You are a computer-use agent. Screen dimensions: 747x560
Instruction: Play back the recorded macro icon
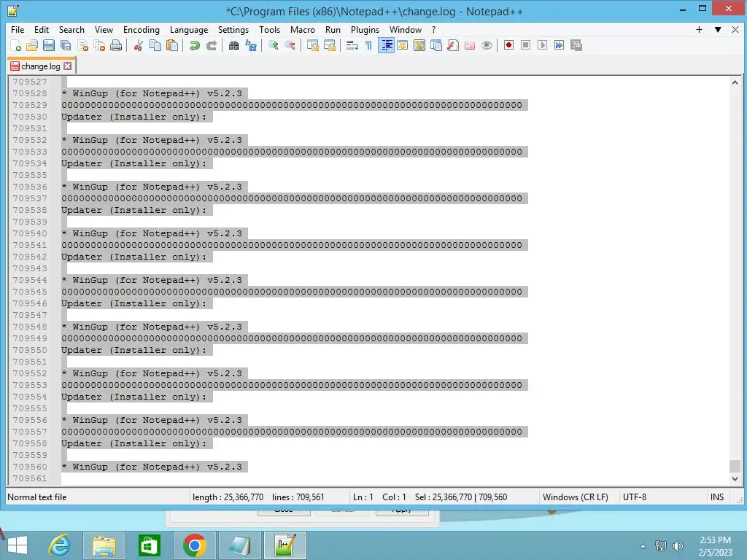(542, 45)
